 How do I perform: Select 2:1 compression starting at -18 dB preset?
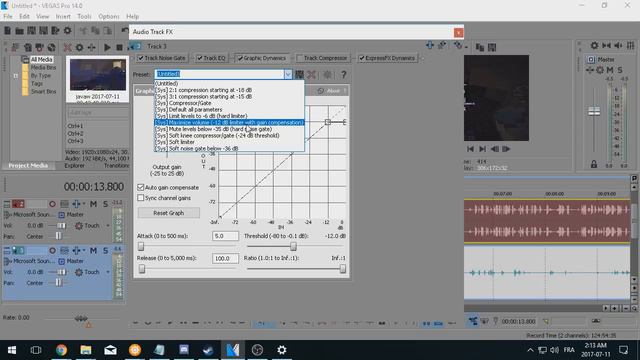(x=229, y=90)
